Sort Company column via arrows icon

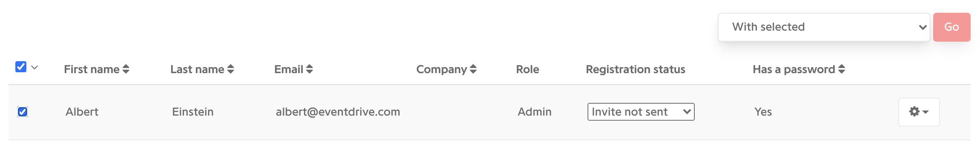click(473, 69)
